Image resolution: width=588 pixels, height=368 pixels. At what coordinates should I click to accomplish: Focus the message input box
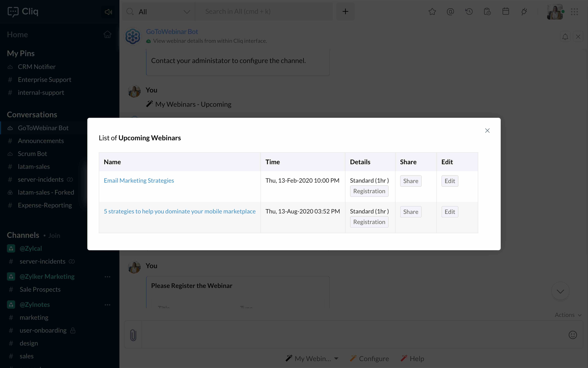point(353,335)
